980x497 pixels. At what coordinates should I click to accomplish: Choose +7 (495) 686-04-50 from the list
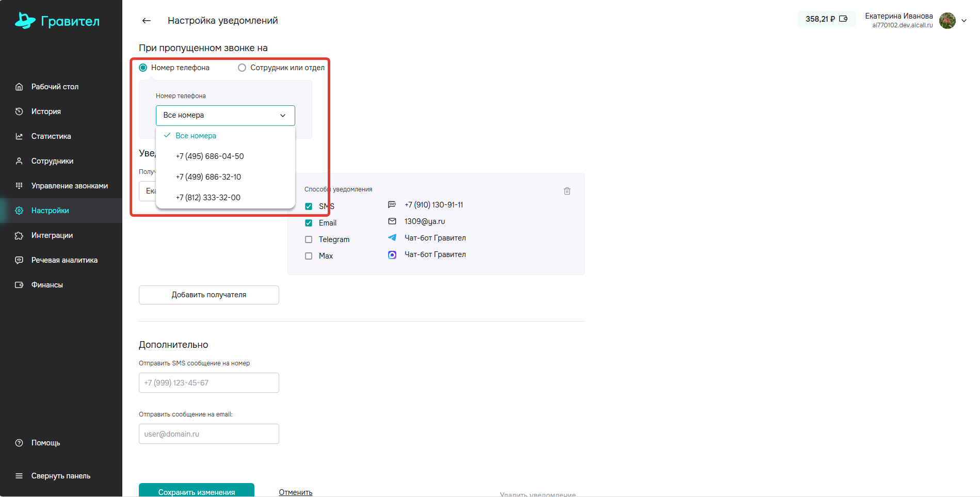210,156
